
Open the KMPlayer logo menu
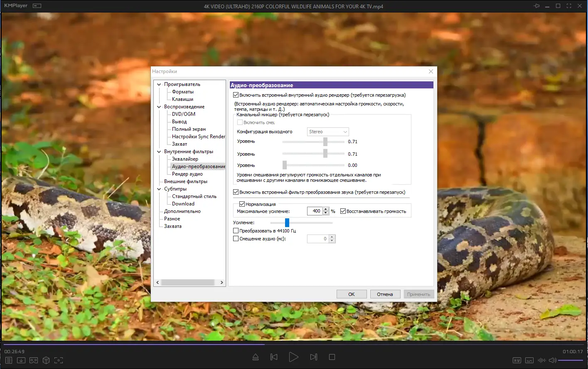click(16, 6)
